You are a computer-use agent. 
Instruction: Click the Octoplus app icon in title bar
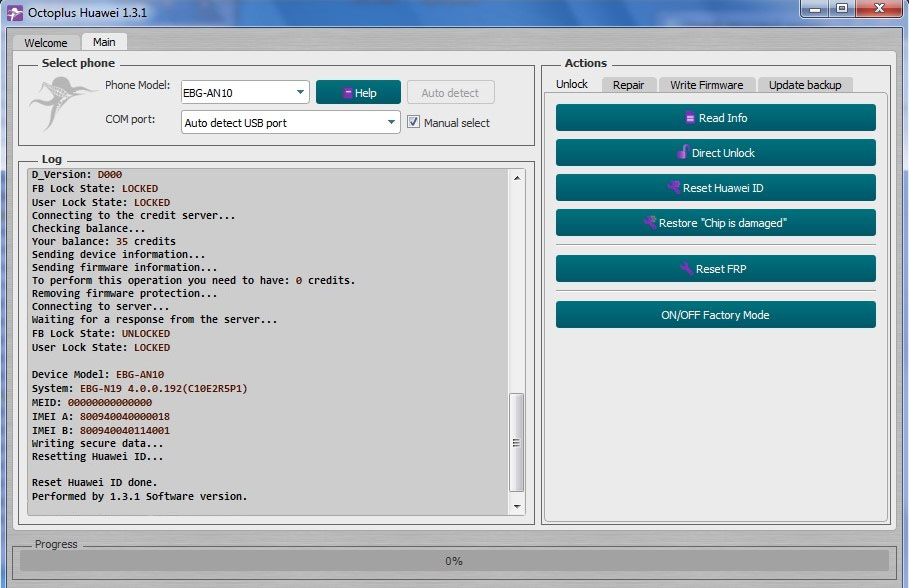[x=15, y=13]
